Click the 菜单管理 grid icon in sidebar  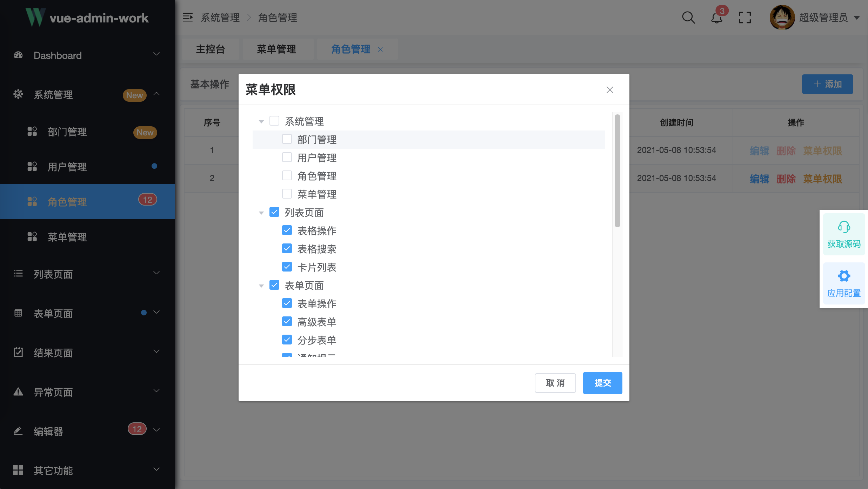click(x=32, y=237)
